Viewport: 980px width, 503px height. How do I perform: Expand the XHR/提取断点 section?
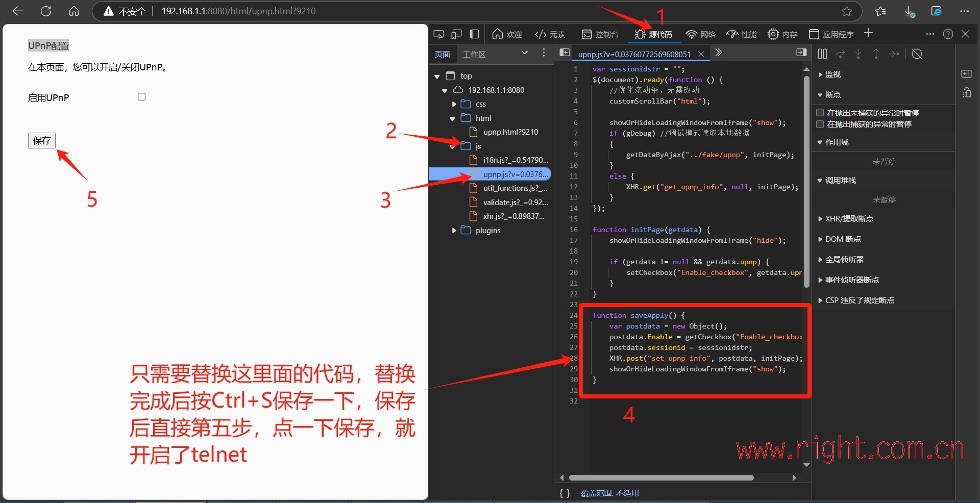click(x=820, y=219)
